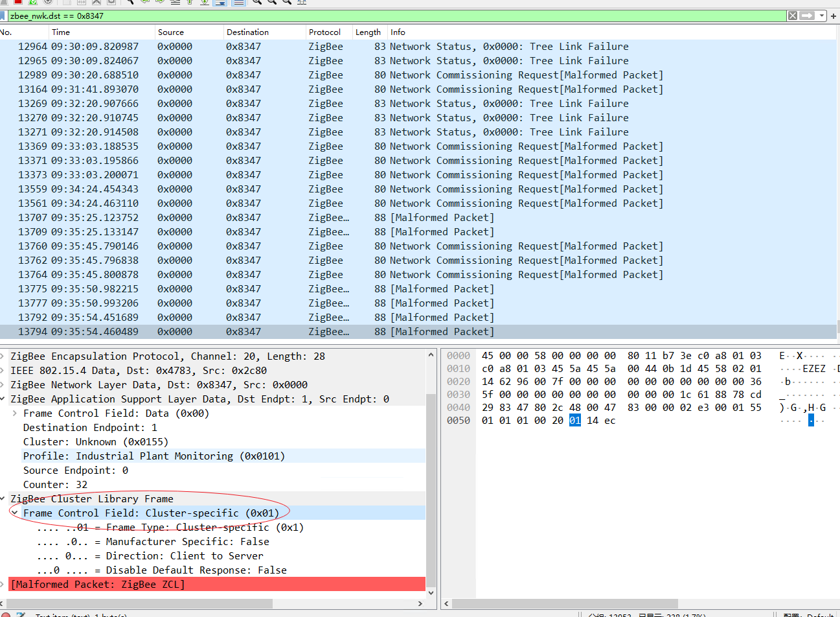Zoom in on packet list text
The width and height of the screenshot is (840, 617).
pos(258,3)
